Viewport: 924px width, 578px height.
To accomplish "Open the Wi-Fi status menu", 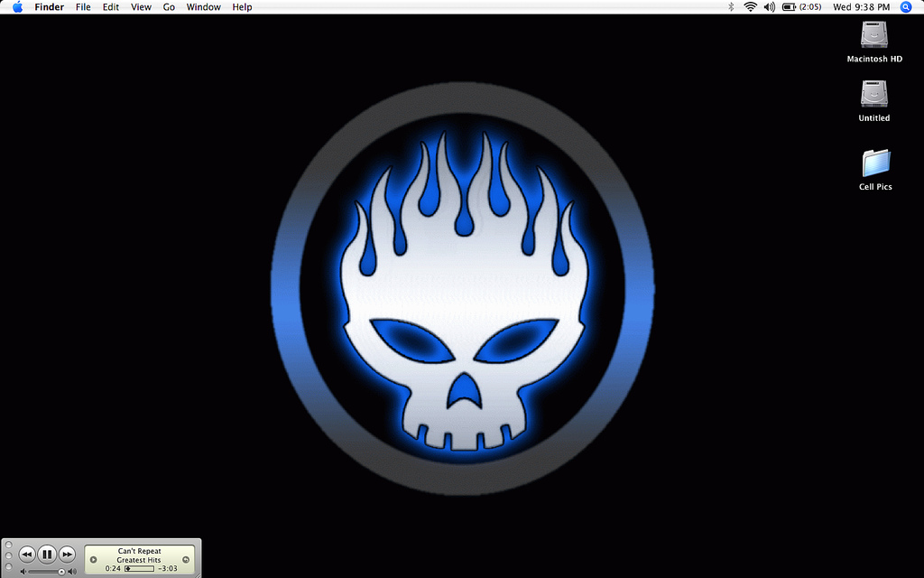I will (x=750, y=7).
